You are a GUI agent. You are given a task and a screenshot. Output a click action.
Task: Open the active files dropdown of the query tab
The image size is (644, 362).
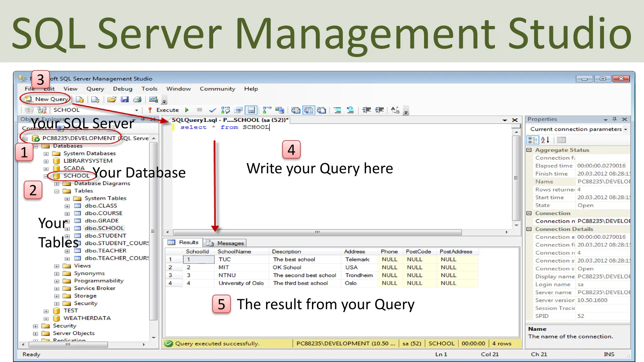(x=505, y=120)
